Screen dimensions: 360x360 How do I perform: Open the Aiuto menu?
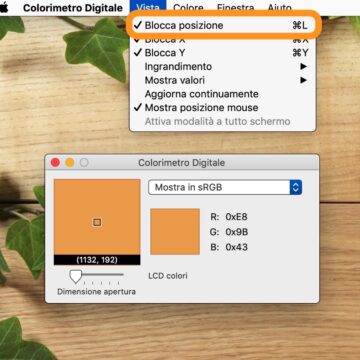tap(279, 8)
